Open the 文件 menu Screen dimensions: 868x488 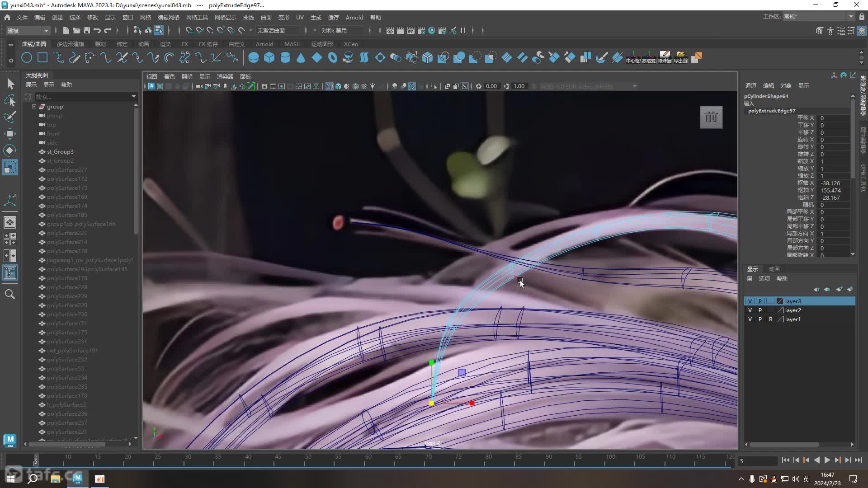22,17
